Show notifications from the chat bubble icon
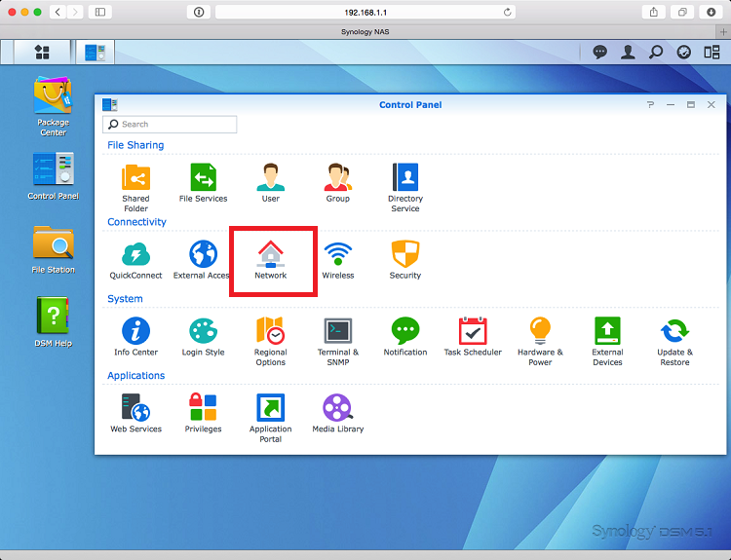Image resolution: width=731 pixels, height=560 pixels. tap(600, 52)
